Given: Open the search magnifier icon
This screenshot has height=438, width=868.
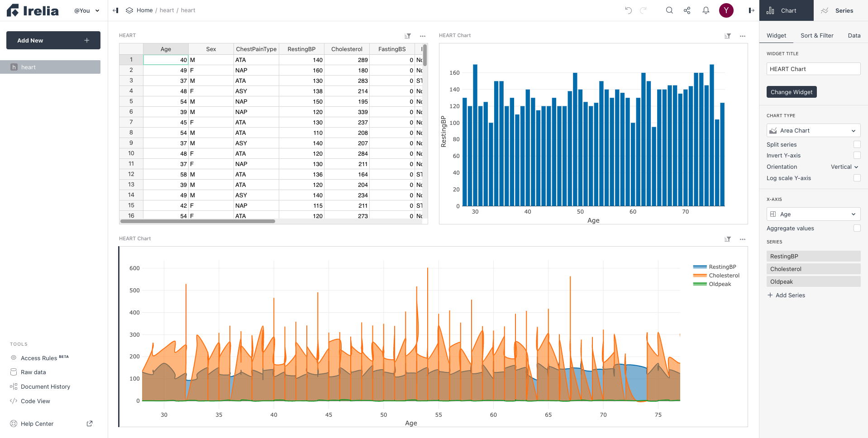Looking at the screenshot, I should (669, 10).
